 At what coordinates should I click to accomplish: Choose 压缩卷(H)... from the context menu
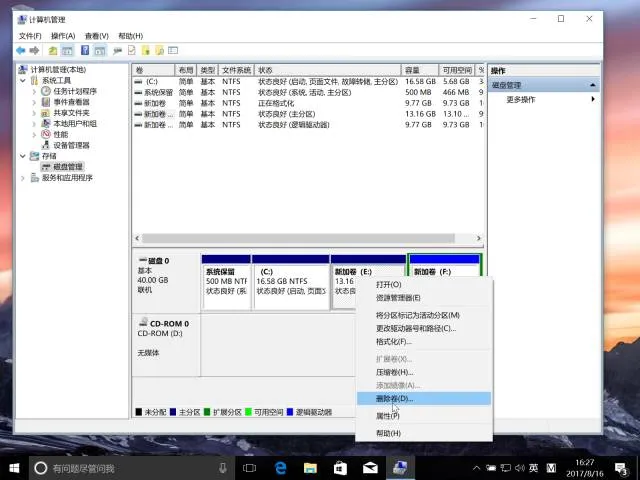[424, 372]
